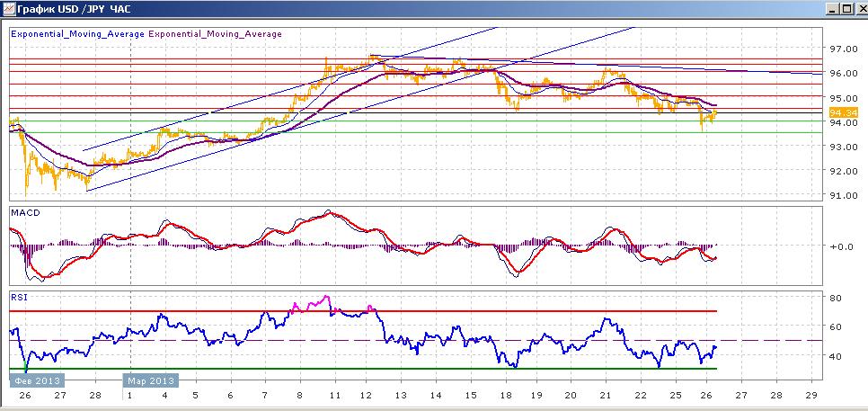Click the RSI panel label
Viewport: 868px width, 411px height.
(20, 297)
